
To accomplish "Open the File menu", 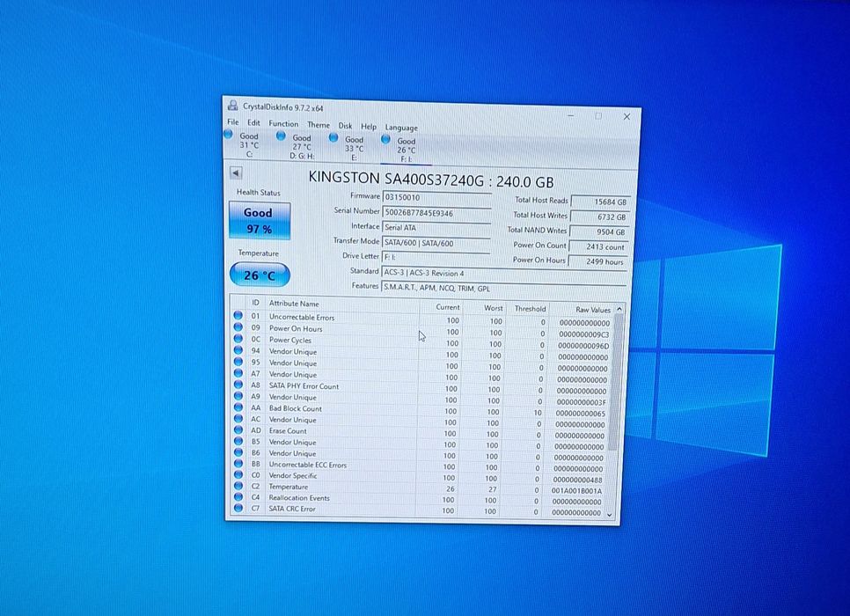I will coord(232,122).
